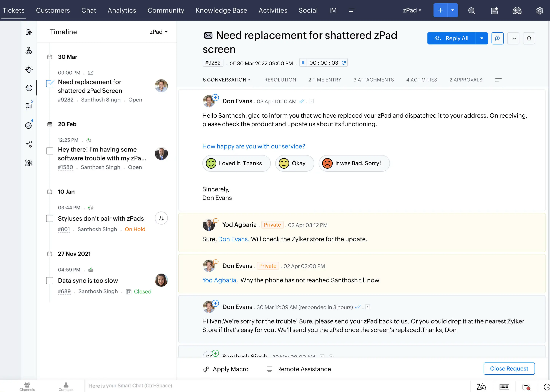Image resolution: width=550 pixels, height=392 pixels.
Task: Click ticket ID #9282 badge in header
Action: 213,63
